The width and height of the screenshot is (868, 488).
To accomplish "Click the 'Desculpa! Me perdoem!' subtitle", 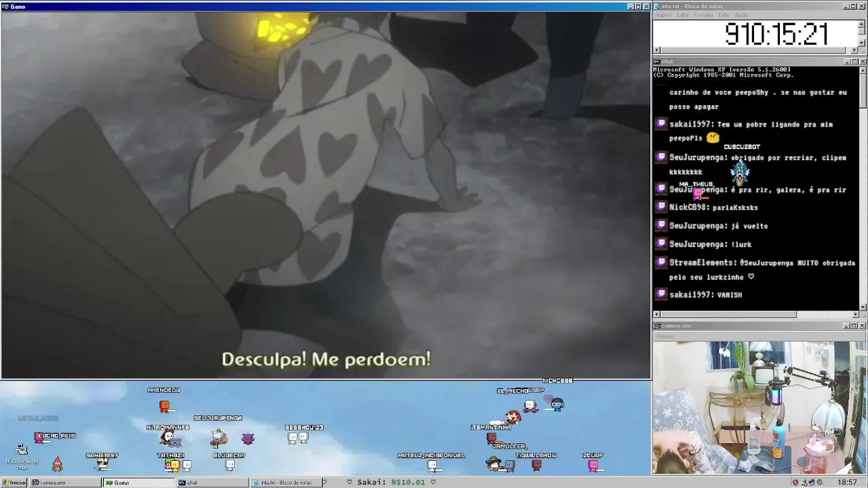I will pyautogui.click(x=326, y=359).
